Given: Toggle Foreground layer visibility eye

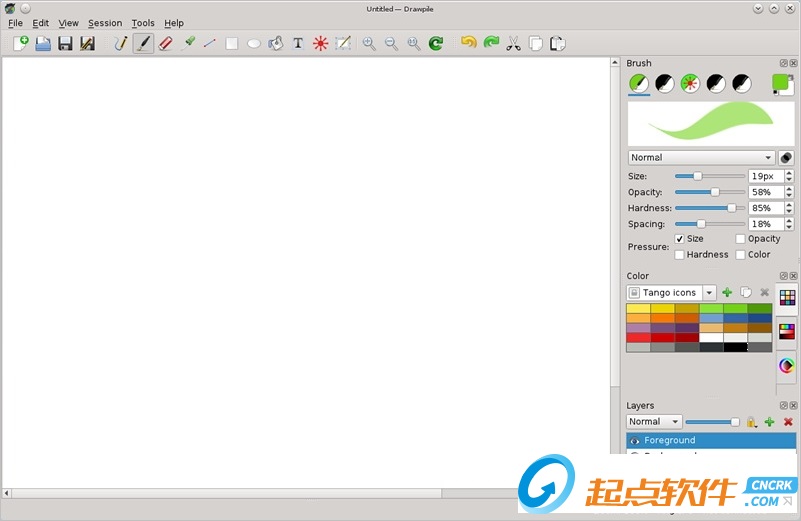Looking at the screenshot, I should [635, 441].
